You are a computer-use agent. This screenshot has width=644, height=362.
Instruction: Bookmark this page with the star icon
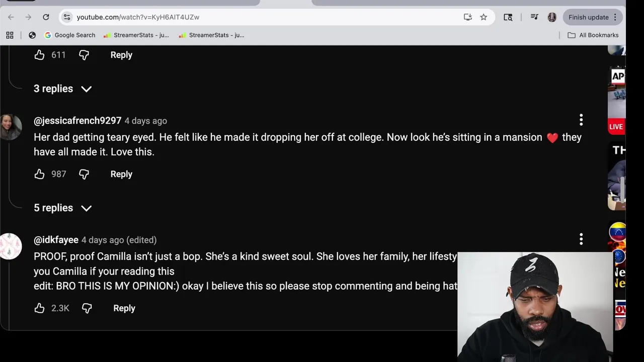pyautogui.click(x=484, y=17)
